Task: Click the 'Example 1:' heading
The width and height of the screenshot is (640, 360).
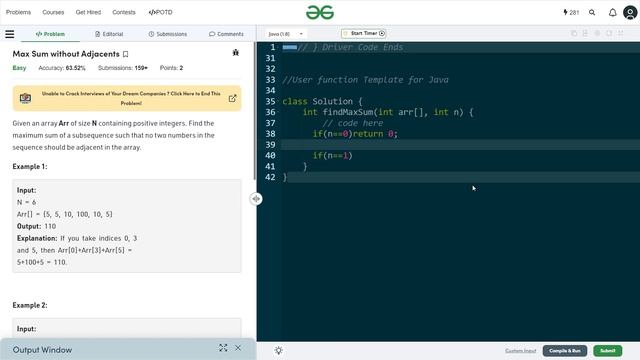Action: tap(30, 167)
